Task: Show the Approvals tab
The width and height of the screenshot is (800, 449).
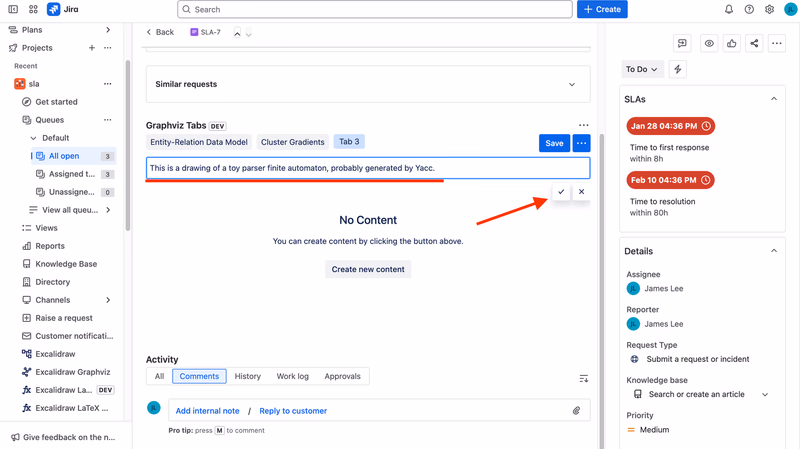Action: coord(342,376)
